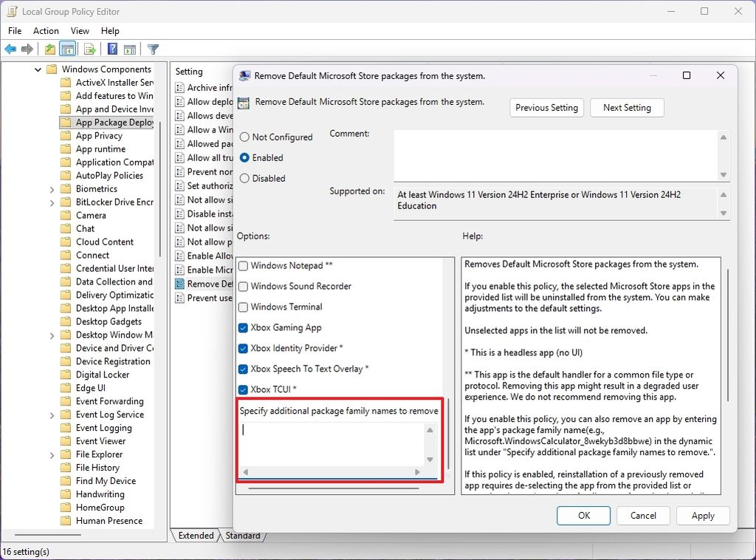756x560 pixels.
Task: Open the Help menu
Action: pos(110,31)
